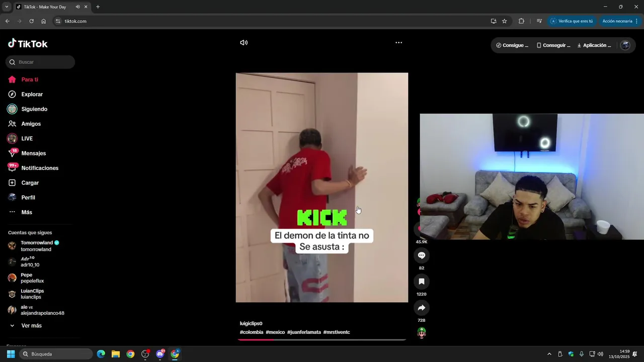Screen dimensions: 644x362
Task: Expand Ver más followed accounts
Action: (x=26, y=326)
